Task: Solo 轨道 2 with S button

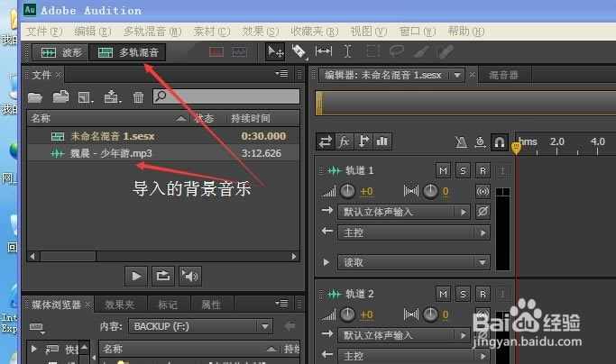Action: point(463,294)
